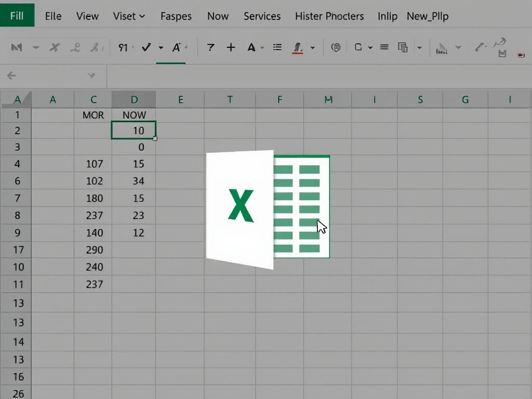Image resolution: width=532 pixels, height=399 pixels.
Task: Click the "7" icon in toolbar
Action: [x=210, y=47]
